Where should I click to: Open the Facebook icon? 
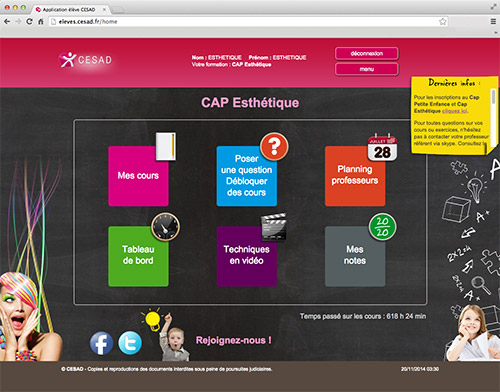click(101, 343)
